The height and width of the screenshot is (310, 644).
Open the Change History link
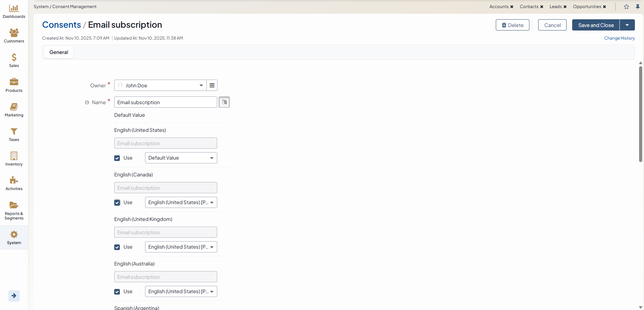tap(619, 38)
